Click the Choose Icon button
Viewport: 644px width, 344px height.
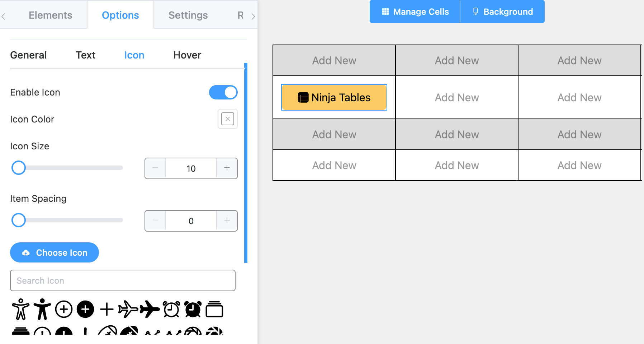[54, 252]
